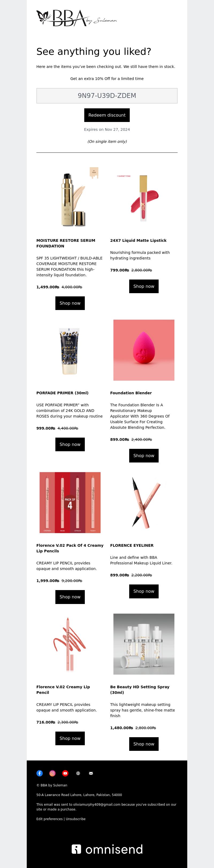Shop now for Foundation Blender

144,456
